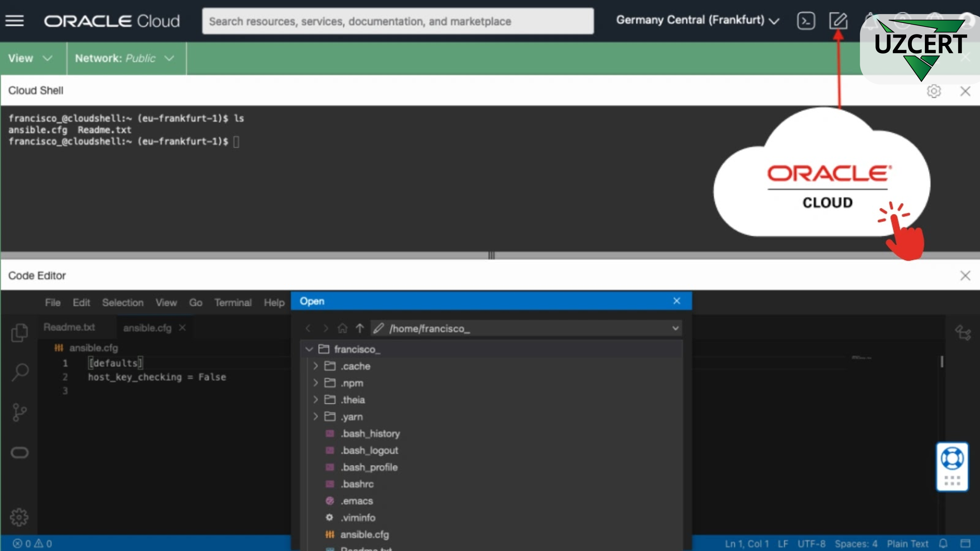
Task: Change the UTF-8 encoding setting
Action: point(811,544)
